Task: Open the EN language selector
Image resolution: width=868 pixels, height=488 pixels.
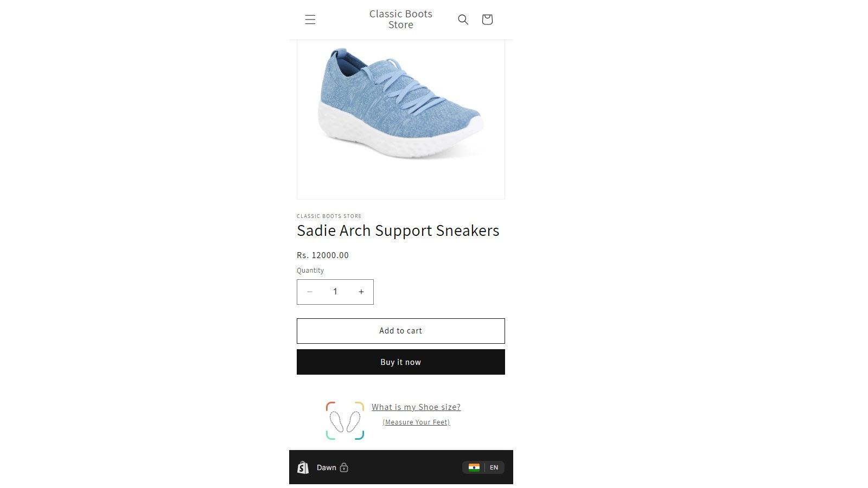Action: [494, 467]
